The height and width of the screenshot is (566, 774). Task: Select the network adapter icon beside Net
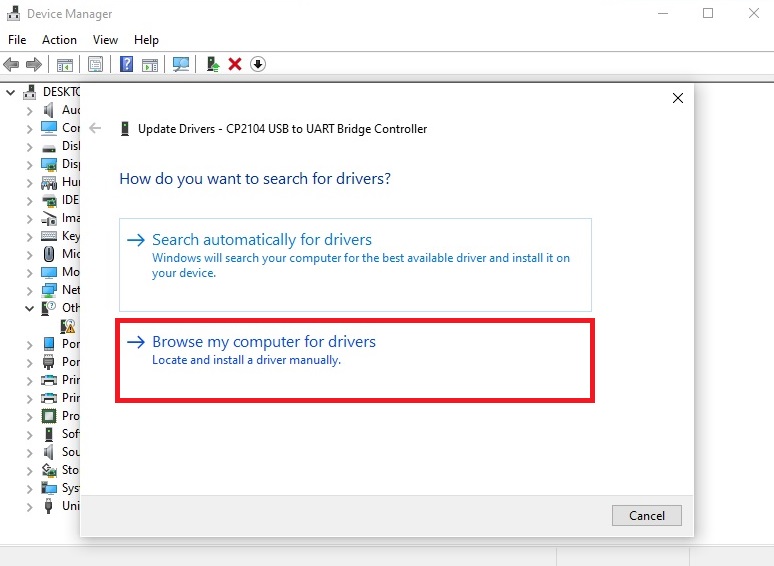[x=49, y=290]
